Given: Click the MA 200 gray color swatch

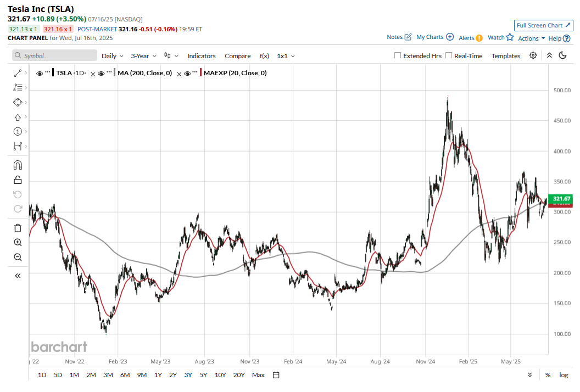Looking at the screenshot, I should (x=115, y=72).
